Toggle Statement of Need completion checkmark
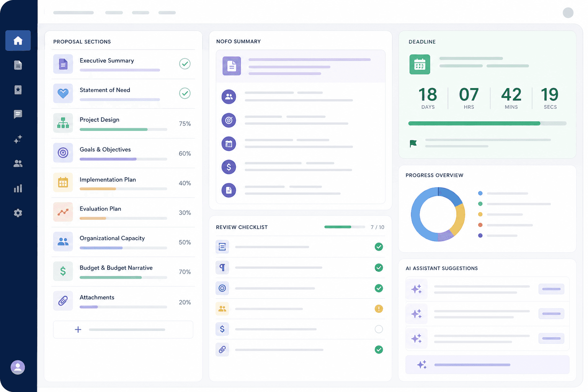Image resolution: width=588 pixels, height=392 pixels. pyautogui.click(x=185, y=93)
